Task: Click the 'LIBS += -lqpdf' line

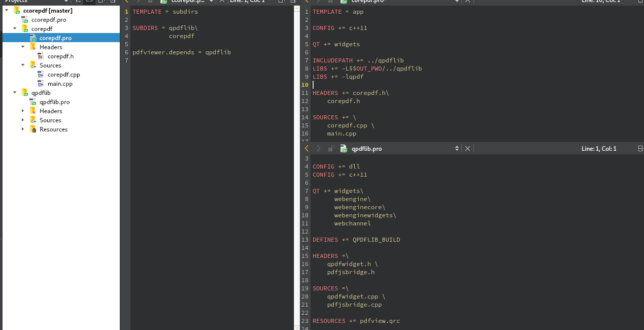Action: (x=338, y=77)
